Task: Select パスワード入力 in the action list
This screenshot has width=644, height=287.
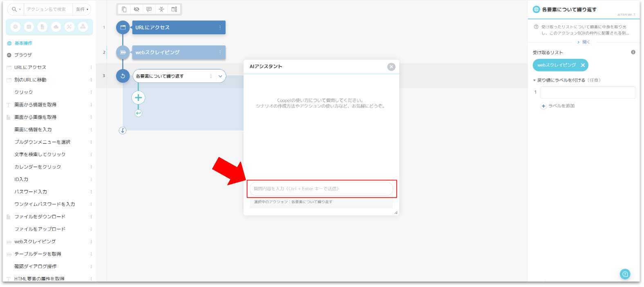Action: [31, 192]
